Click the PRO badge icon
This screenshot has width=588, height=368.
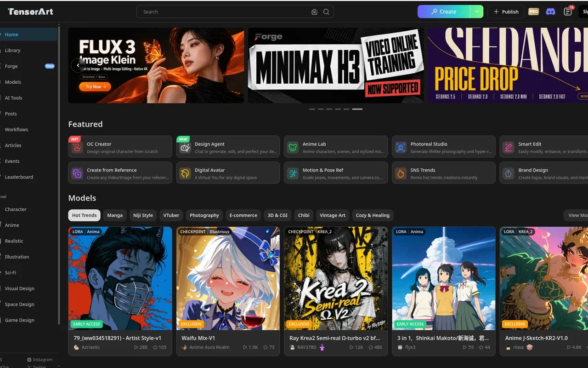(x=533, y=11)
